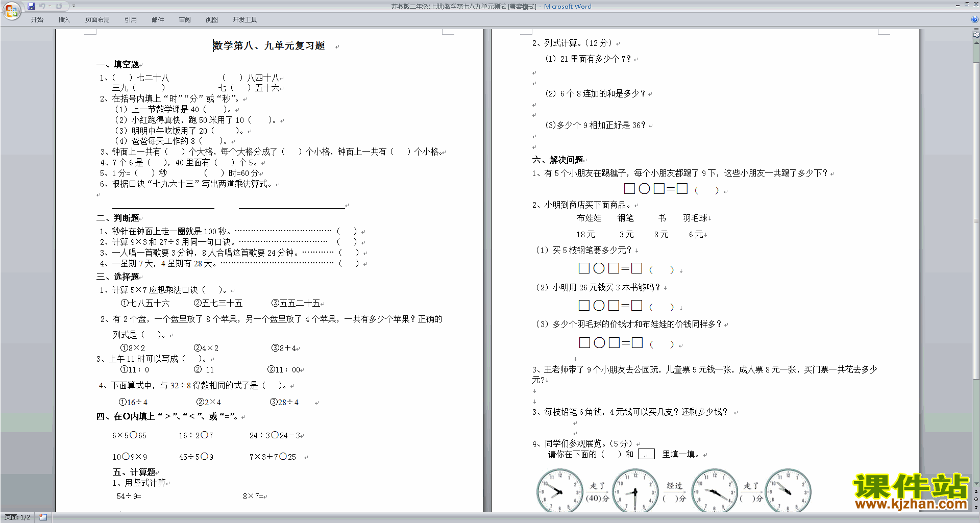Viewport: 980px width, 523px height.
Task: Click the Undo arrow icon
Action: coord(42,6)
